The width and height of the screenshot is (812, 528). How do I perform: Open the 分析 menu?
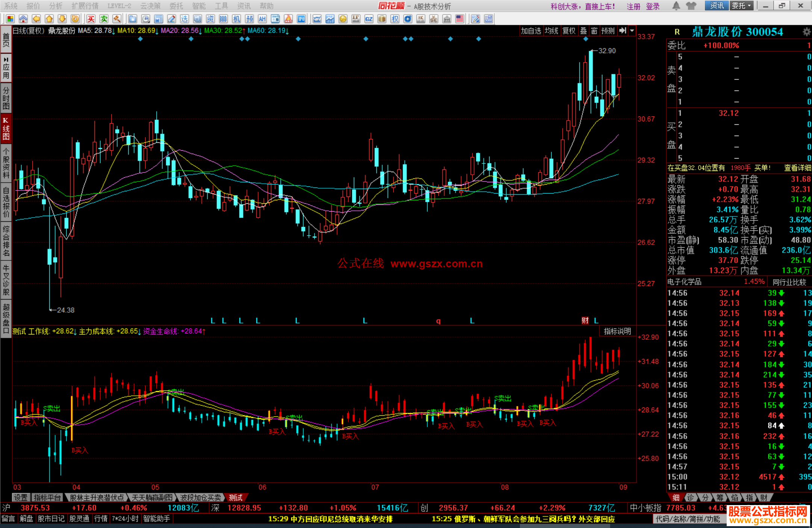56,6
